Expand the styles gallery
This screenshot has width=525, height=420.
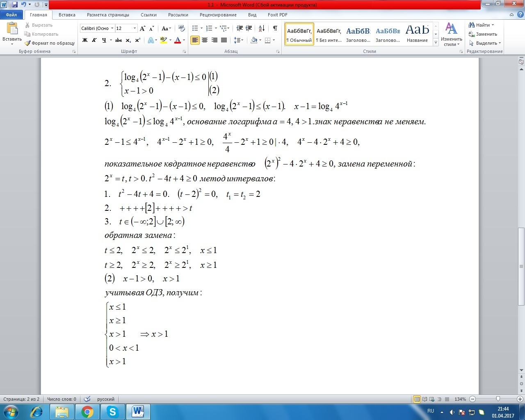[x=436, y=42]
